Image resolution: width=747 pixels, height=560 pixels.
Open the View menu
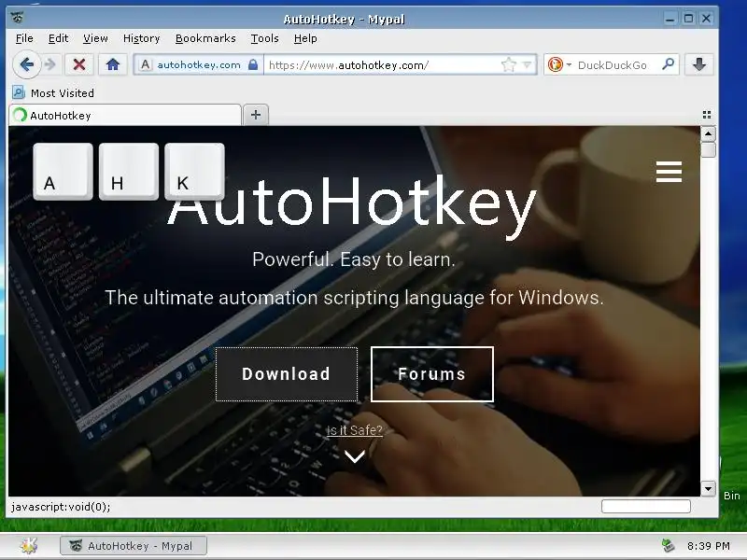[95, 38]
